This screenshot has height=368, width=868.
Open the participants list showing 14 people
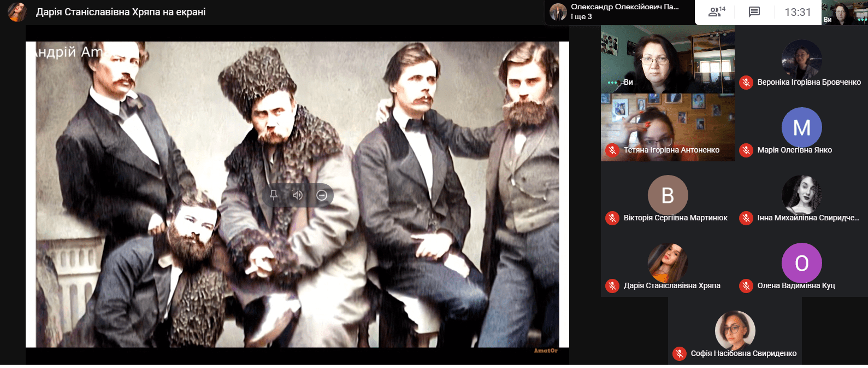click(716, 12)
